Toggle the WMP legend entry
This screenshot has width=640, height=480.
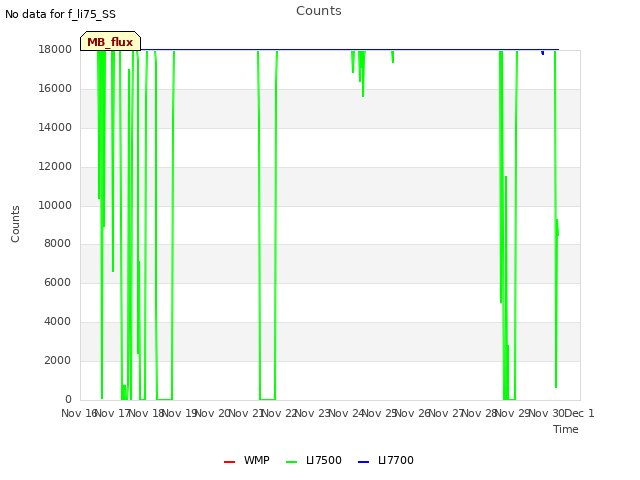[247, 460]
